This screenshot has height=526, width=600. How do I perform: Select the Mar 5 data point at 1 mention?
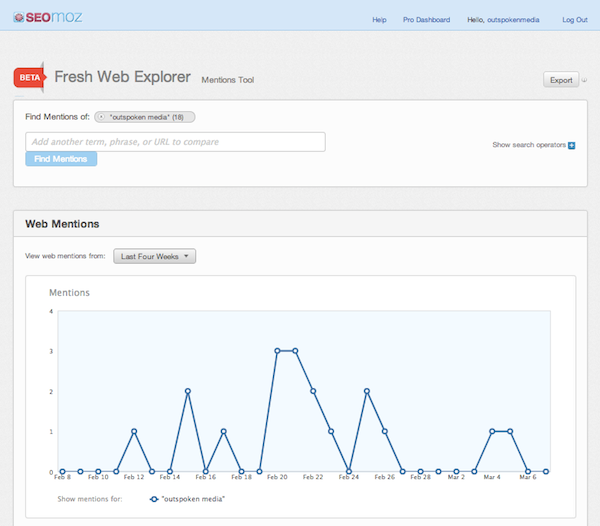click(510, 432)
